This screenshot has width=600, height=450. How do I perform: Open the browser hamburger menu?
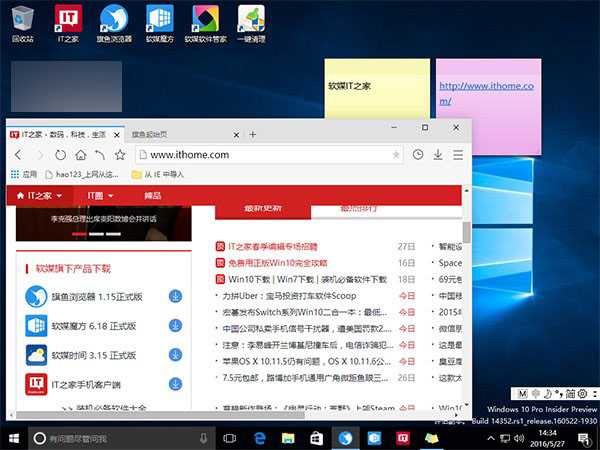(458, 155)
